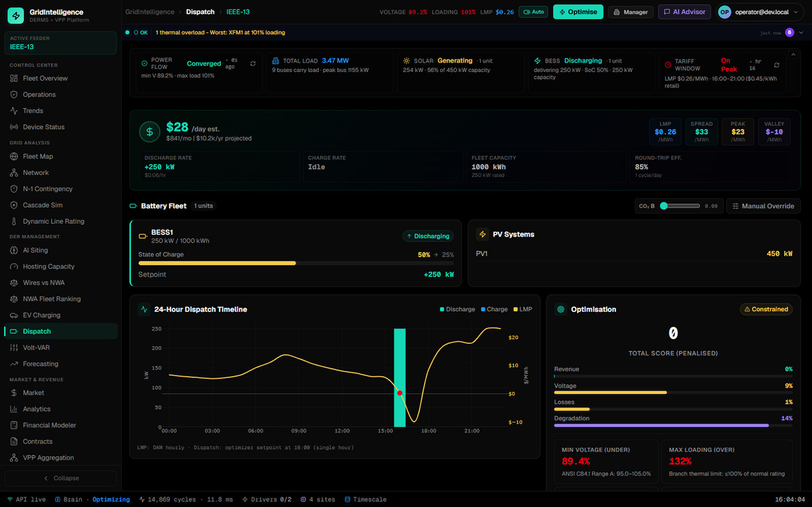
Task: Click the Financial Modeler calculator icon
Action: (14, 425)
